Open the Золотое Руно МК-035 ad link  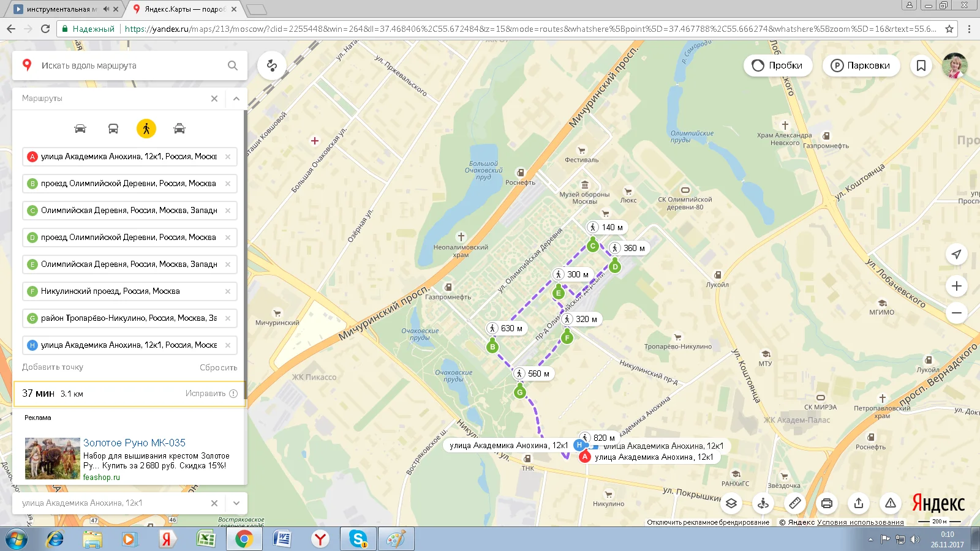coord(134,443)
